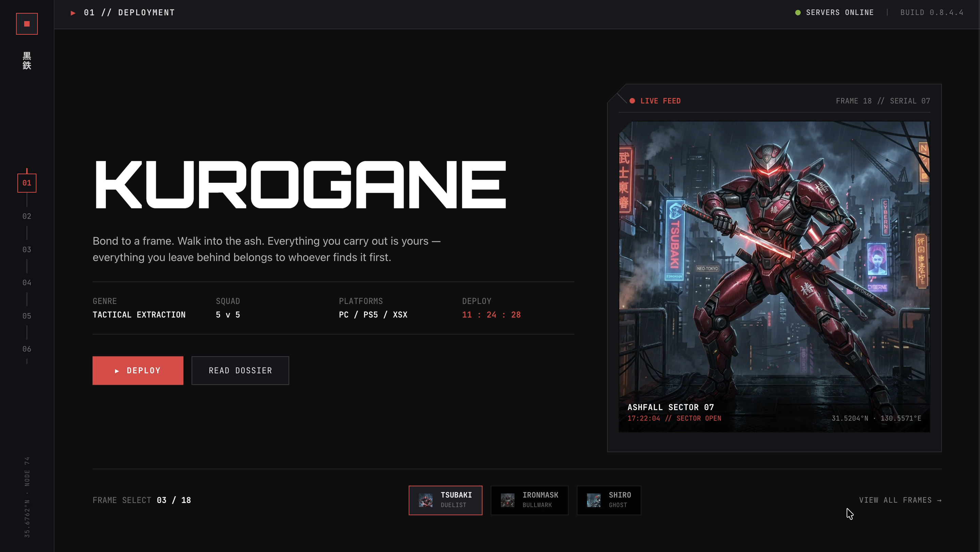This screenshot has width=980, height=552.
Task: Click the GENRE label
Action: (104, 301)
